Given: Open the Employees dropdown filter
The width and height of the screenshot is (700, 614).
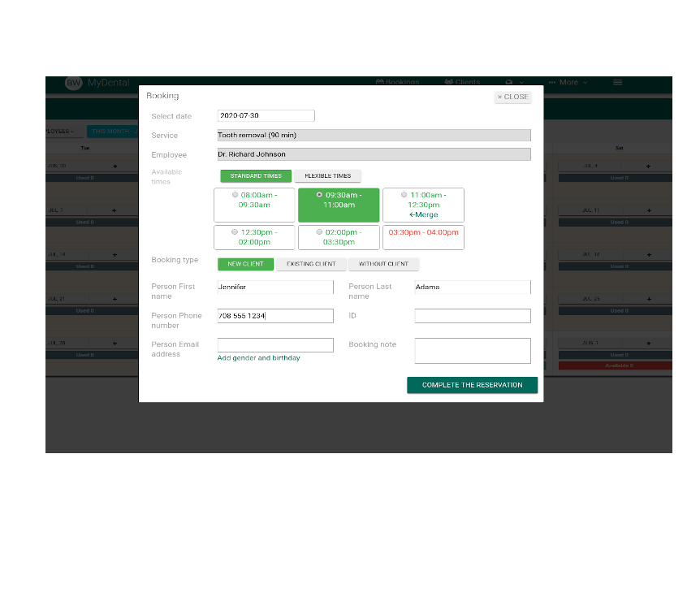Looking at the screenshot, I should tap(63, 131).
